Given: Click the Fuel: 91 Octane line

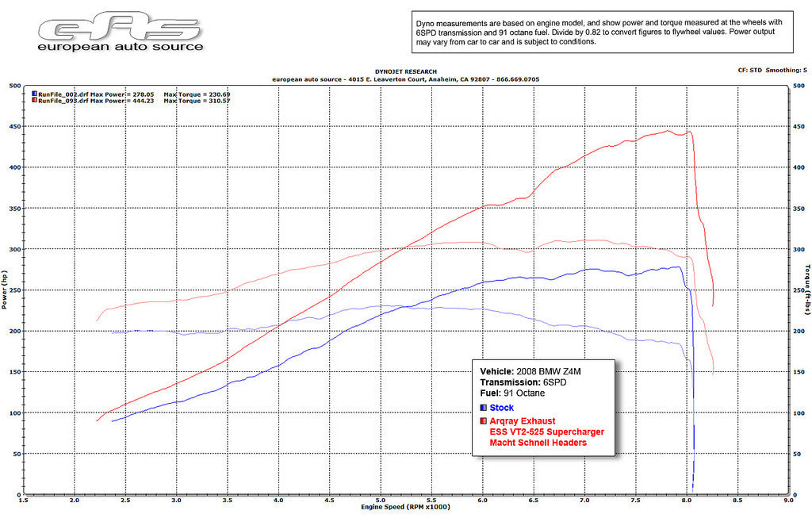Looking at the screenshot, I should click(x=512, y=393).
